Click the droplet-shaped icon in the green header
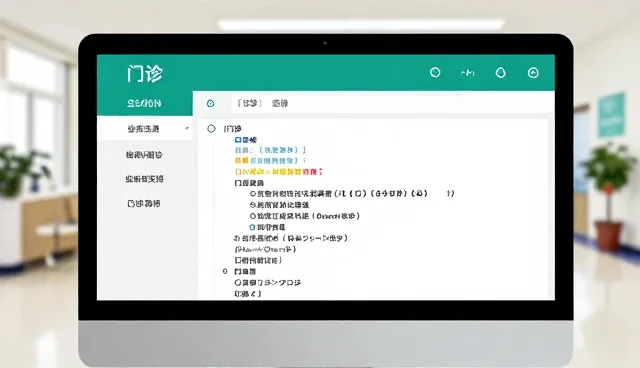The width and height of the screenshot is (640, 368). [500, 73]
